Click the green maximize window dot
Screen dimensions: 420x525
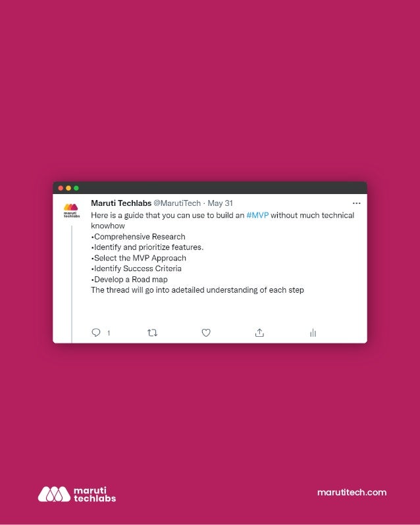click(76, 188)
